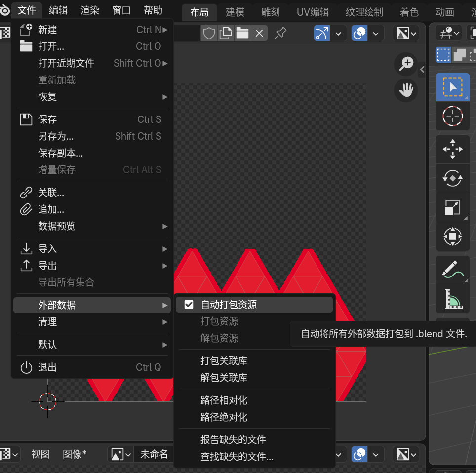
Task: Click the open image folder icon
Action: coord(242,33)
